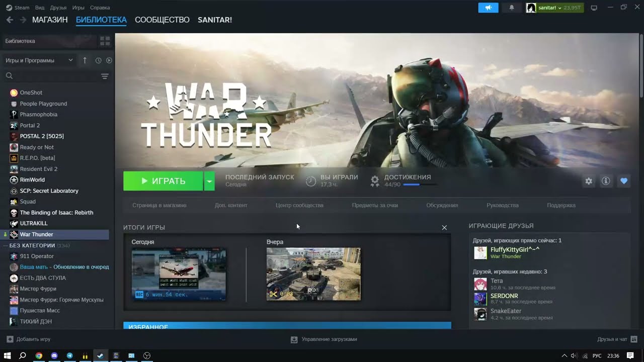Go forward with the right arrow
Viewport: 644px width, 362px height.
point(23,20)
